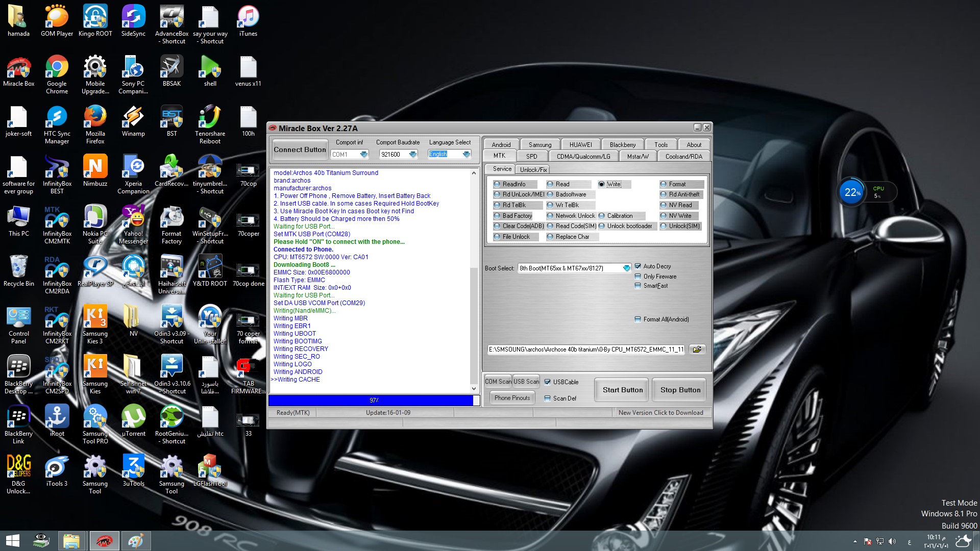This screenshot has height=551, width=980.
Task: Expand the Comport Baudrate dropdown
Action: coord(413,155)
